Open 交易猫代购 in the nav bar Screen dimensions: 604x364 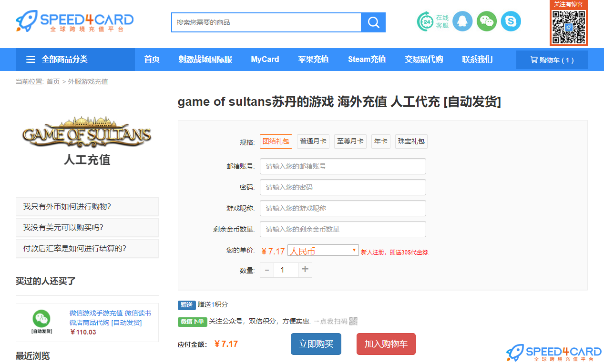click(x=424, y=60)
